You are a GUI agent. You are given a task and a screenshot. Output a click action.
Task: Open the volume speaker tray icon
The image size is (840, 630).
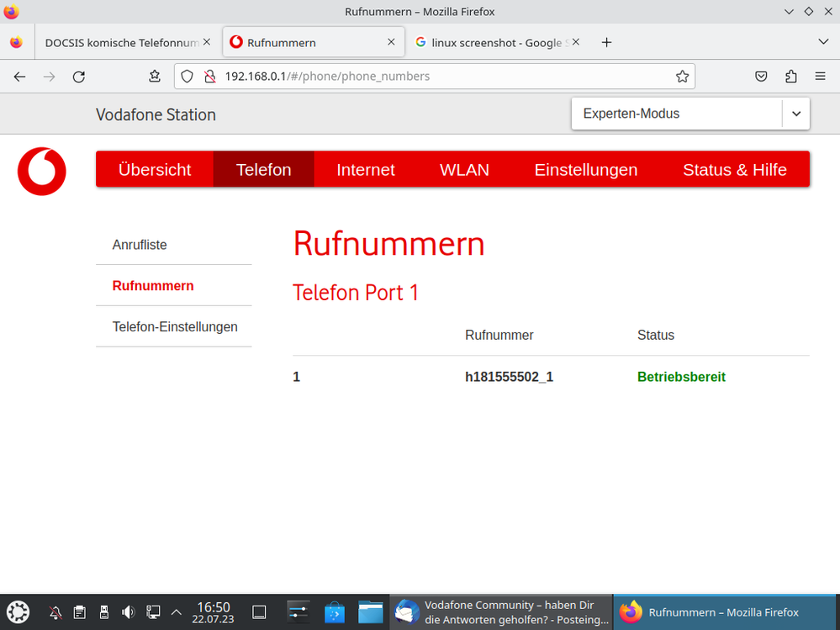coord(128,611)
